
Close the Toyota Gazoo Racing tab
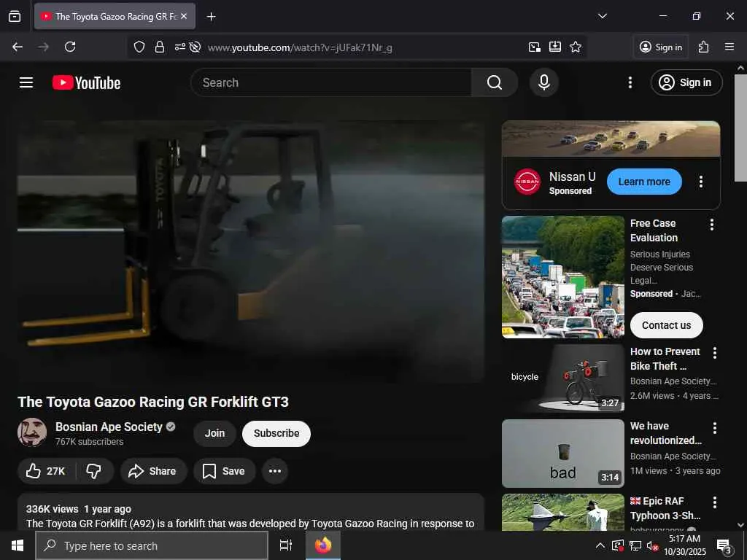(184, 16)
